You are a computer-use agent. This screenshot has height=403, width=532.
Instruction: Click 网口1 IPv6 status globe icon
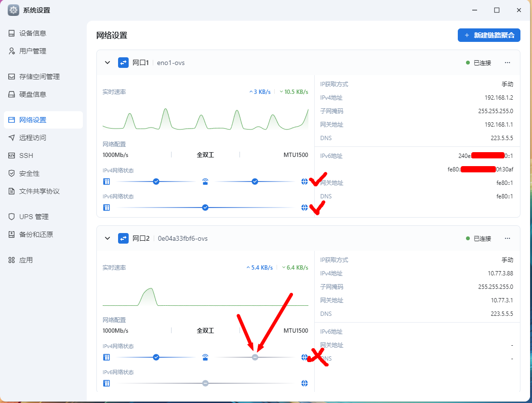click(x=305, y=208)
